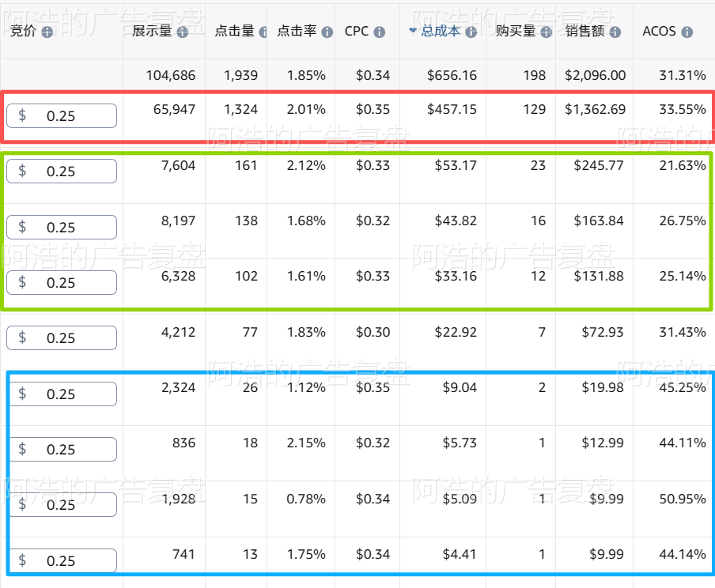The width and height of the screenshot is (715, 588).
Task: Select the $245.77 sales cell
Action: tap(599, 165)
